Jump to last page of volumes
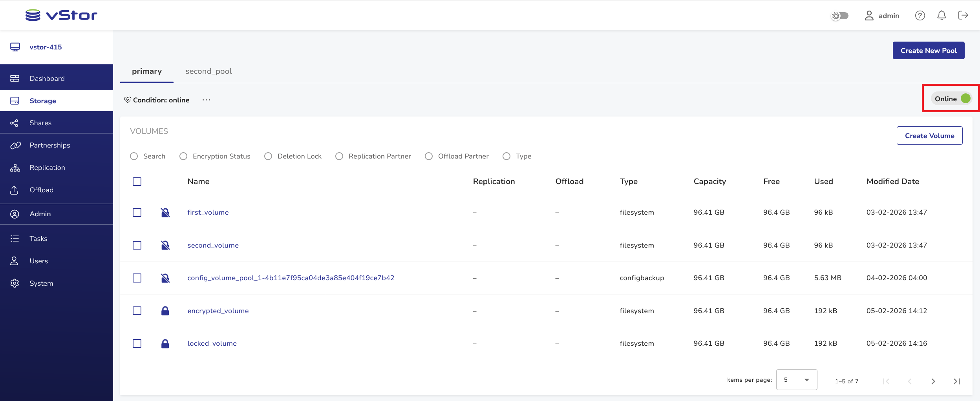Screen dimensions: 980x401 tap(956, 381)
